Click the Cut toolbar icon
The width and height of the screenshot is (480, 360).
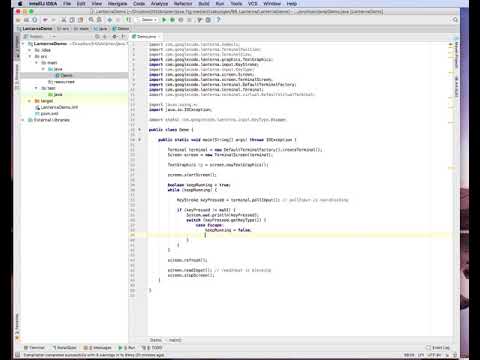64,20
